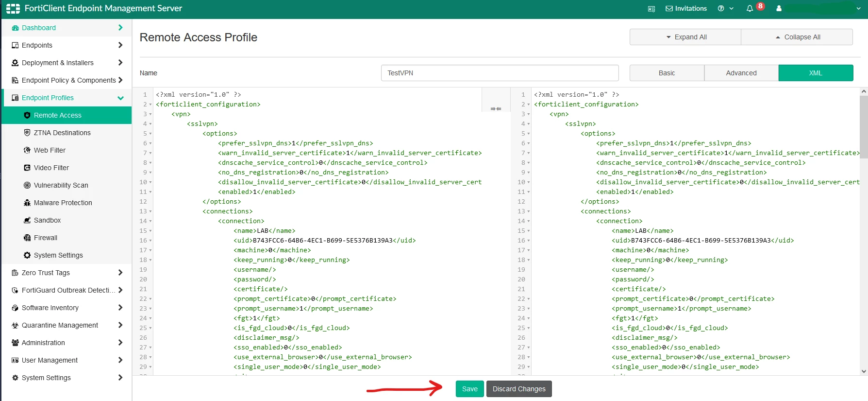The height and width of the screenshot is (401, 868).
Task: Fold connection node at line 14, right editor
Action: [529, 221]
